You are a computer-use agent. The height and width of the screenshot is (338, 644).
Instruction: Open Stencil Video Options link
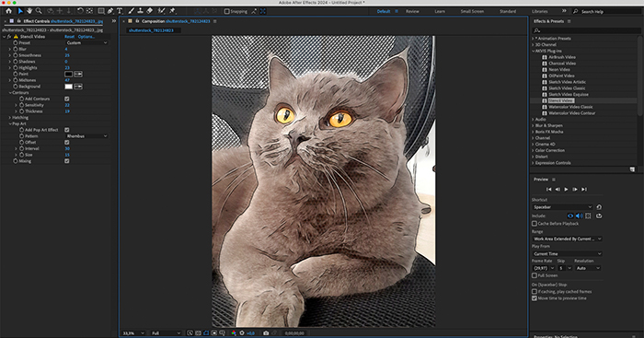(x=86, y=37)
